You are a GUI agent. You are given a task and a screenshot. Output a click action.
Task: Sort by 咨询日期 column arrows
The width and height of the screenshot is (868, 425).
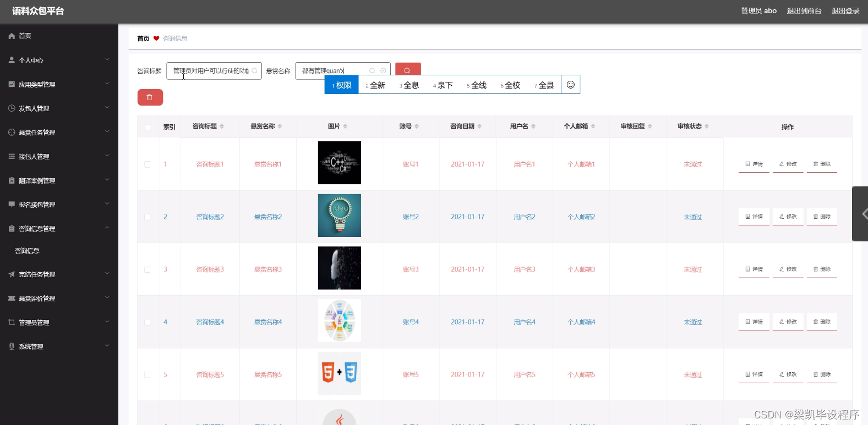pos(479,126)
